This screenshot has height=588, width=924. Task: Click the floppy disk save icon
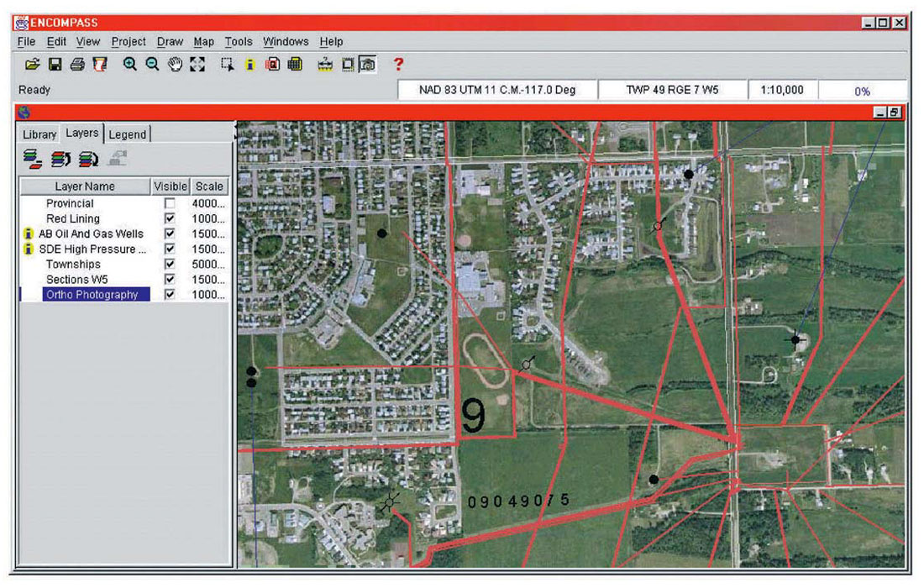55,64
